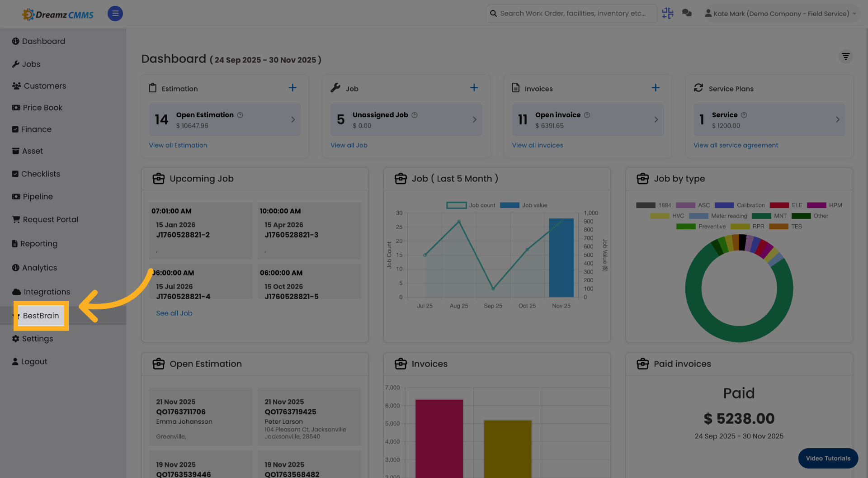Open the chat messages icon
This screenshot has height=478, width=868.
687,13
